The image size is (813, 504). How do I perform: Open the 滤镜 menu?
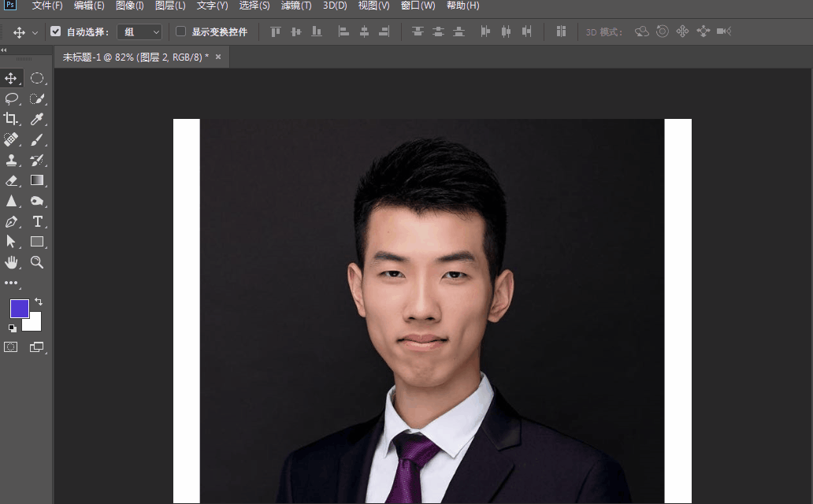[295, 6]
